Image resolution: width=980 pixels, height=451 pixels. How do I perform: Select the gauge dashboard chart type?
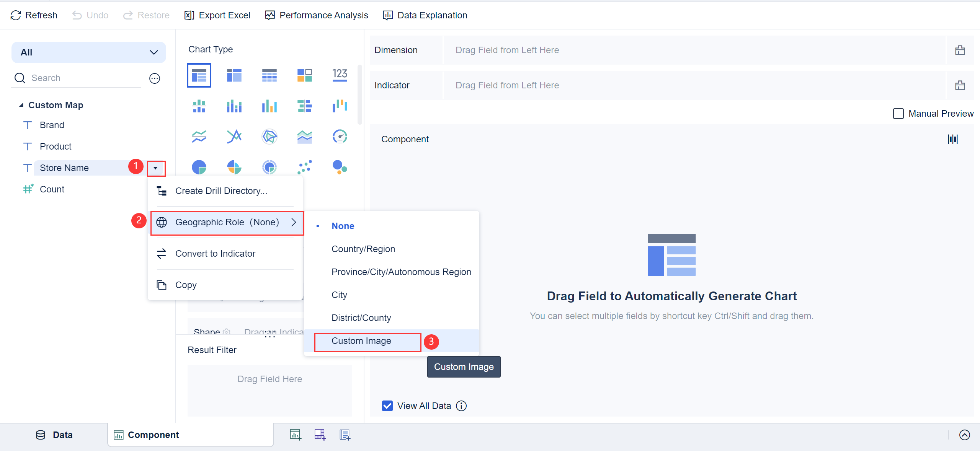(340, 137)
